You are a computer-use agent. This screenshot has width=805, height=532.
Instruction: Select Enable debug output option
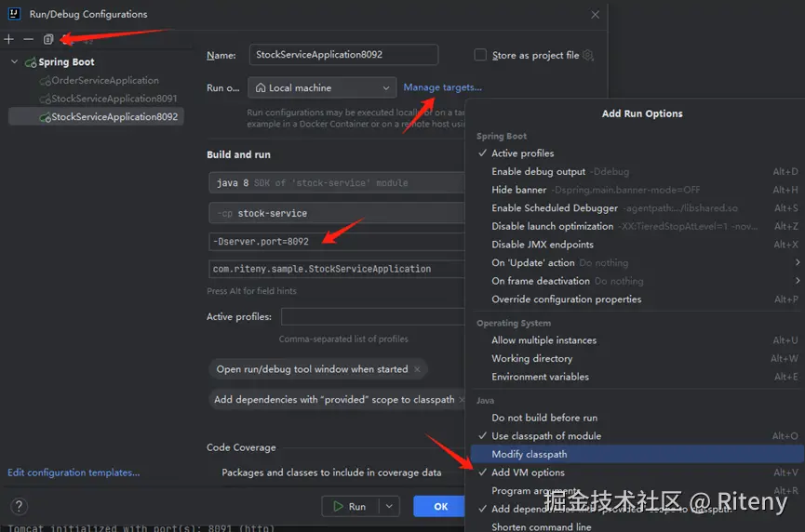pos(637,171)
